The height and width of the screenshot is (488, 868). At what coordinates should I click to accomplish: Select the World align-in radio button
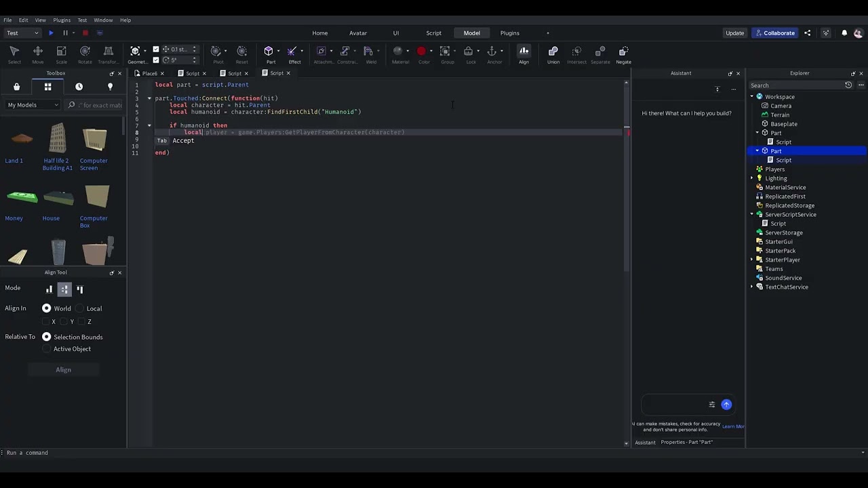(x=47, y=308)
